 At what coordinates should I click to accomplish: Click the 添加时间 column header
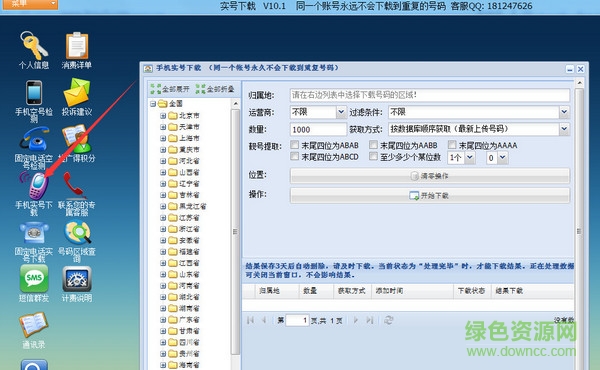point(412,291)
